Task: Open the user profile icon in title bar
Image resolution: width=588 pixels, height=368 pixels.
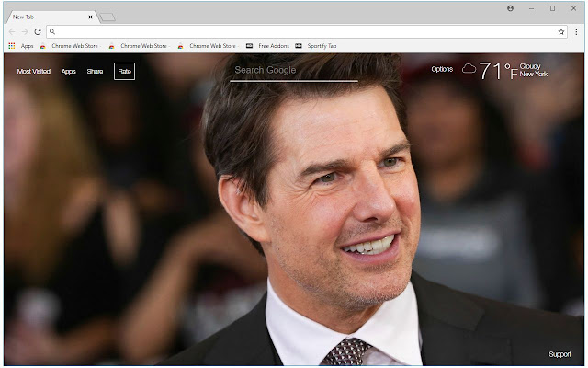Action: pyautogui.click(x=511, y=8)
